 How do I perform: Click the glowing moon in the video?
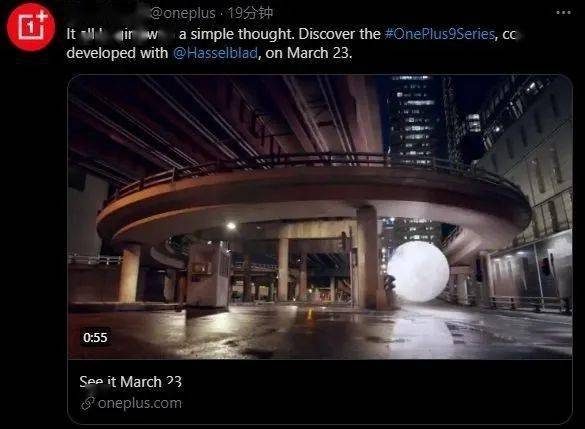tap(418, 271)
